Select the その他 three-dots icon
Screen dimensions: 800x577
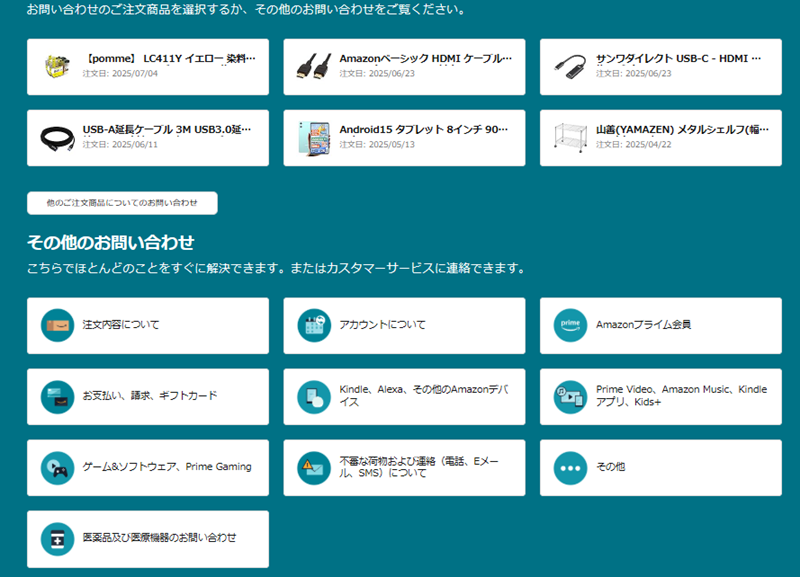(x=570, y=467)
